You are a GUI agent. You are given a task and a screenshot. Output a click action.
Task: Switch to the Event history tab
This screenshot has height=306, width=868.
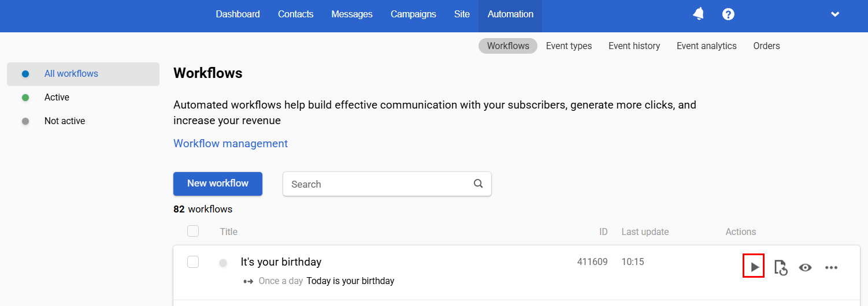[634, 46]
